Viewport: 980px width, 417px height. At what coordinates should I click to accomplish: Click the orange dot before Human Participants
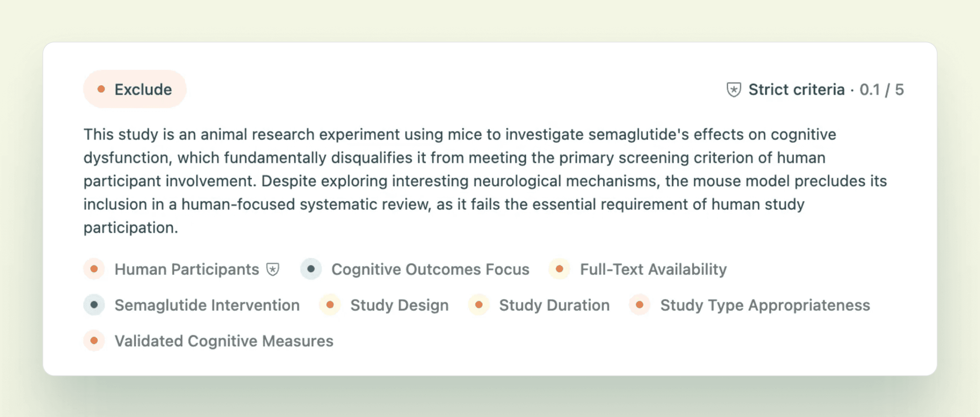tap(94, 269)
